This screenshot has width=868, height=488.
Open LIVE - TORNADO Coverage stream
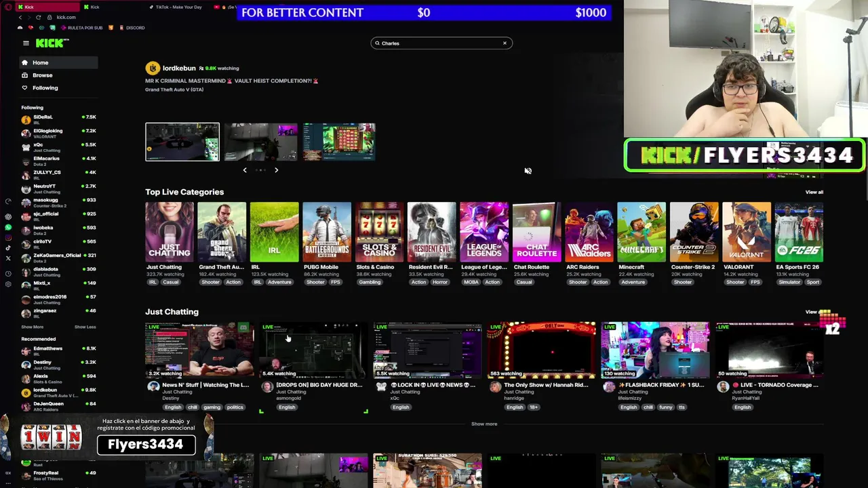tap(769, 350)
